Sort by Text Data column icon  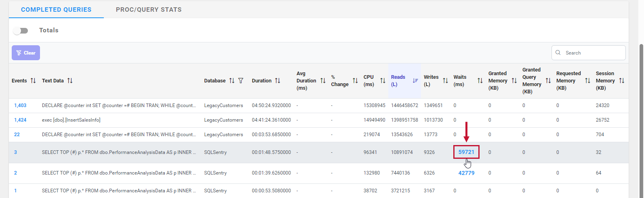pyautogui.click(x=70, y=81)
